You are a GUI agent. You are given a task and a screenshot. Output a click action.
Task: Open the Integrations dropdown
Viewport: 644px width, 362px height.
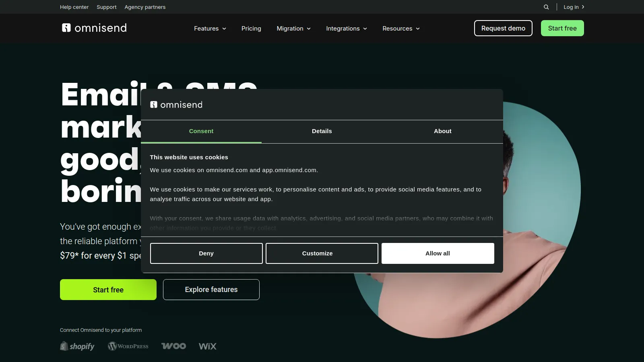pos(346,29)
